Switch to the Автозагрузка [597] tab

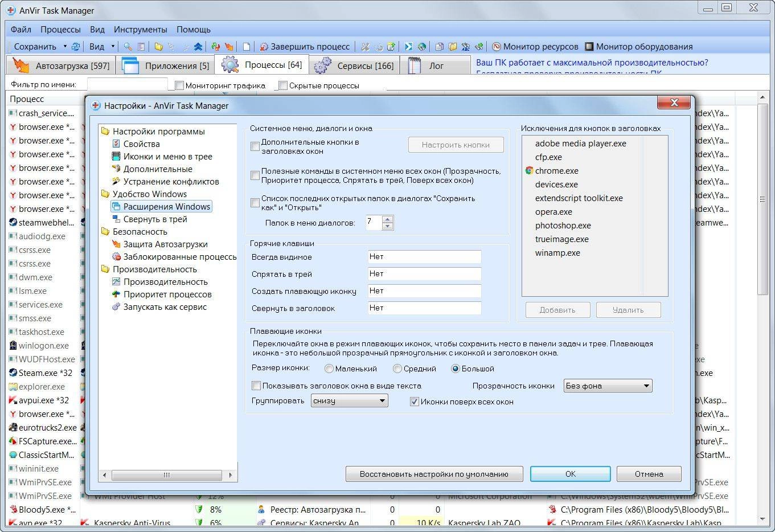coord(61,66)
